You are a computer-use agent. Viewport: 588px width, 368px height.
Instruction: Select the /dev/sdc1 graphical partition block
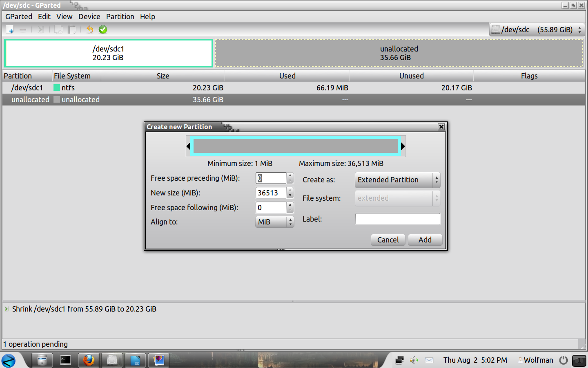108,53
